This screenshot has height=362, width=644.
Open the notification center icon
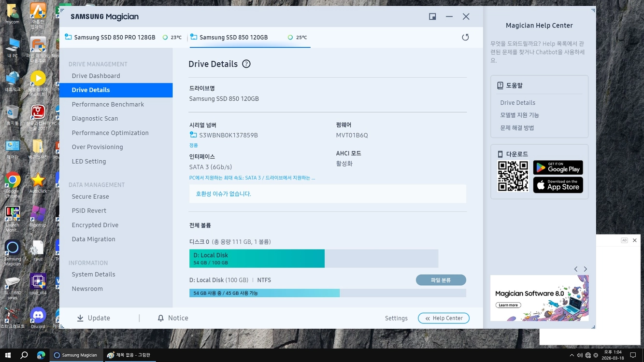pos(633,355)
